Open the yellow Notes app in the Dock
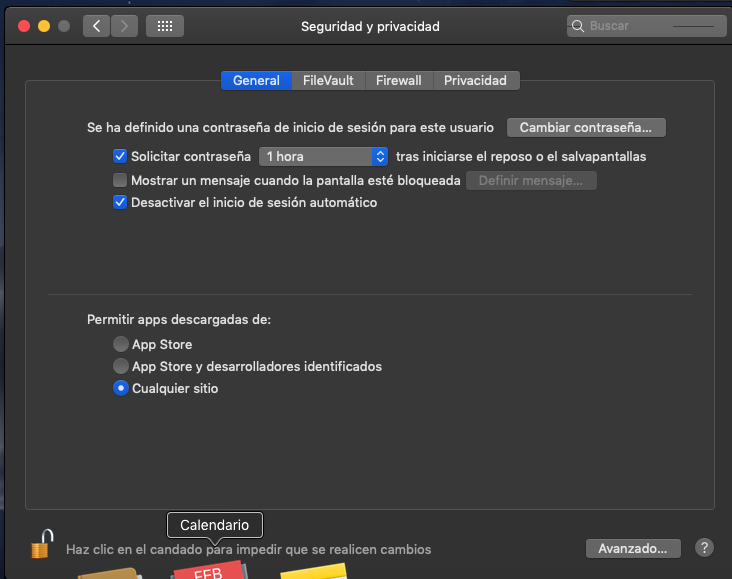Viewport: 732px width, 579px height. click(314, 571)
